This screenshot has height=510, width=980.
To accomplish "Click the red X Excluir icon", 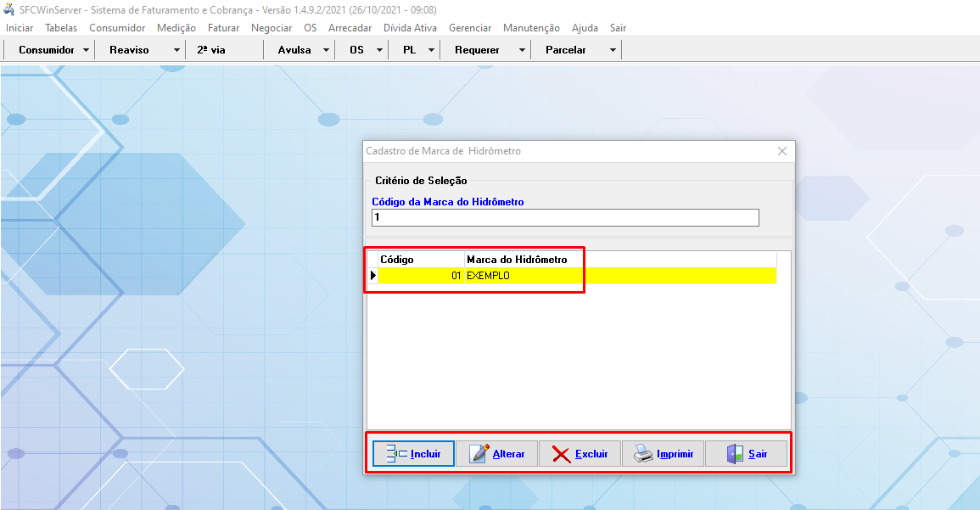I will pos(561,454).
